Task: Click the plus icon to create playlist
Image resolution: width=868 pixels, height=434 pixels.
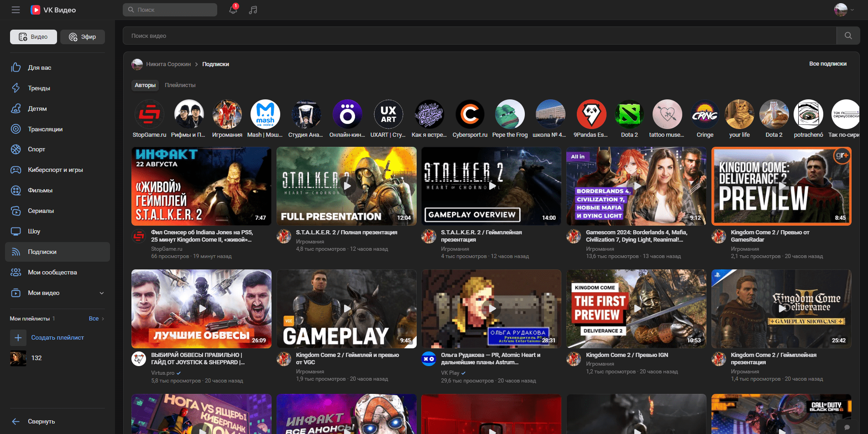Action: [18, 338]
